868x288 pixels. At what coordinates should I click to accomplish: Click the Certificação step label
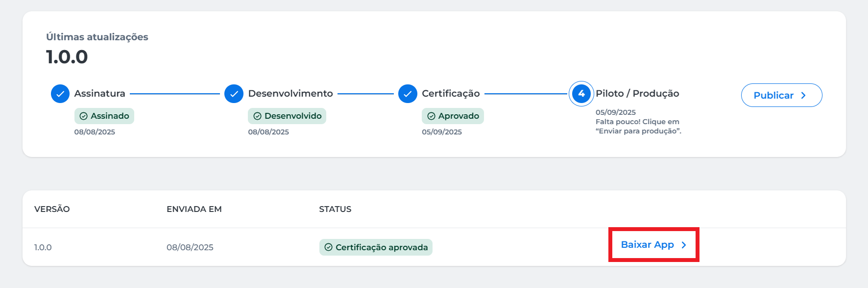pyautogui.click(x=451, y=93)
